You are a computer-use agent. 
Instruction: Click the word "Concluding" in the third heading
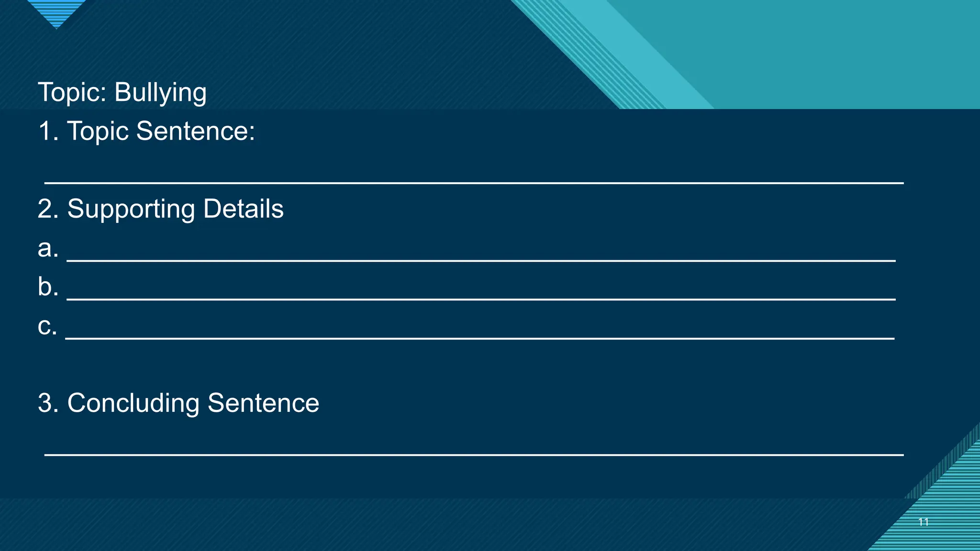(133, 403)
